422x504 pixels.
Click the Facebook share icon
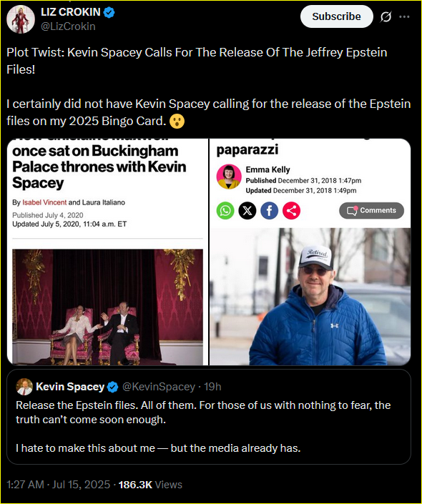point(269,211)
